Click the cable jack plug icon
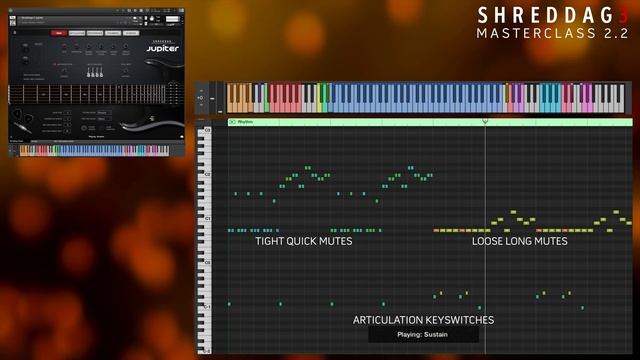640x360 pixels. point(22,128)
